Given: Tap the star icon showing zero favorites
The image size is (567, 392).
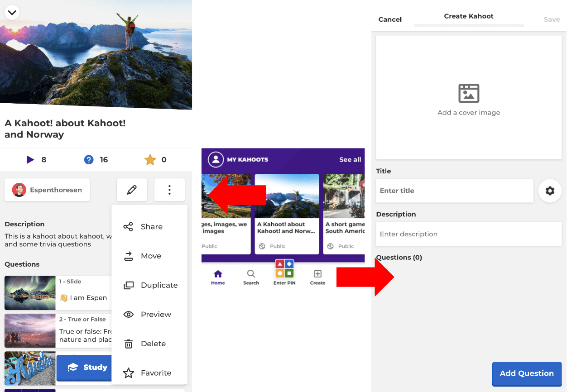Looking at the screenshot, I should [151, 159].
